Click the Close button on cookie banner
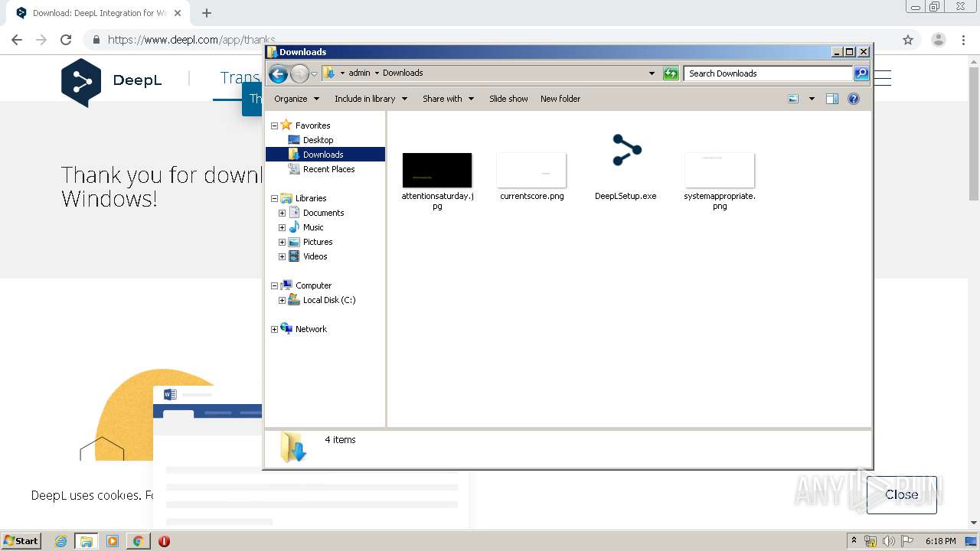Viewport: 980px width, 551px height. point(902,494)
